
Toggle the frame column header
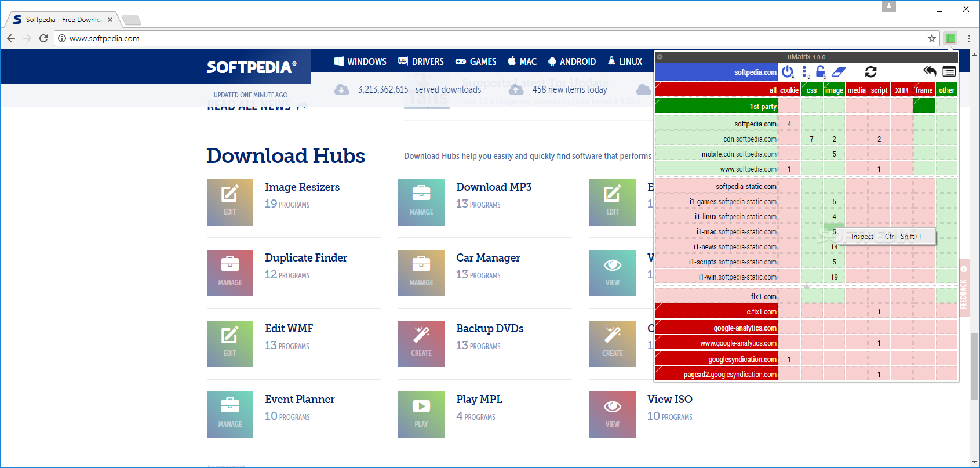pyautogui.click(x=924, y=90)
